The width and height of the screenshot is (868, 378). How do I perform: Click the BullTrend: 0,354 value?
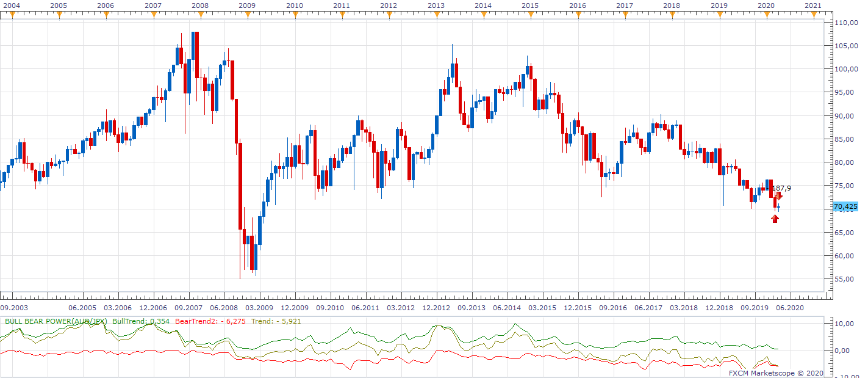click(x=142, y=321)
